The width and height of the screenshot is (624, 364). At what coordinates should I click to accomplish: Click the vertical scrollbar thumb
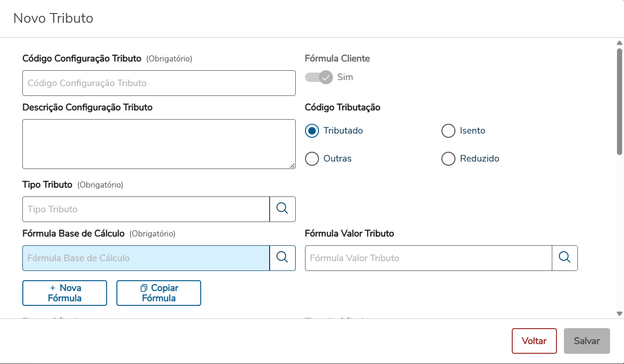[619, 100]
